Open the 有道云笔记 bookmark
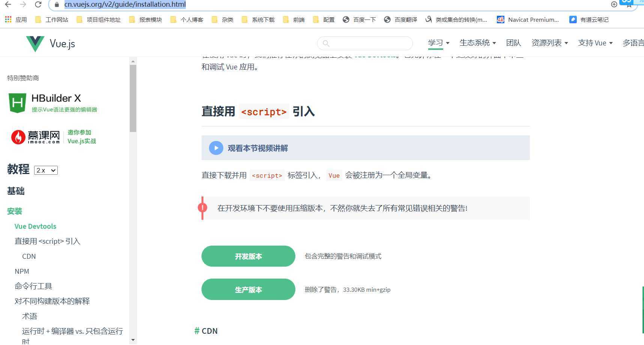644x345 pixels. click(589, 19)
